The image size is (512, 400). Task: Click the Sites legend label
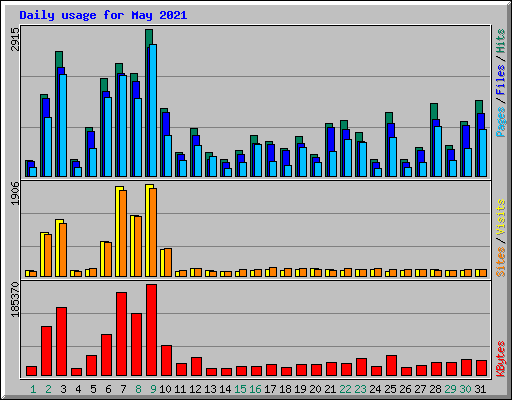500,262
